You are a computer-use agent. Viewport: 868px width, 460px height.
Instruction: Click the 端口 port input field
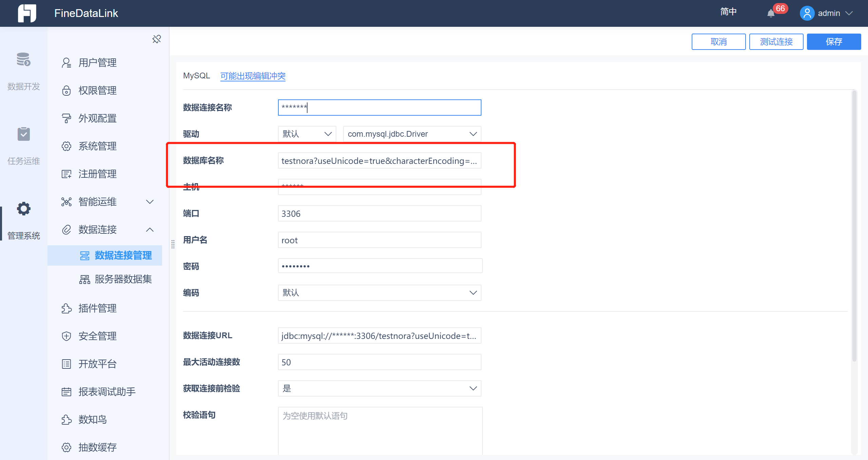click(x=379, y=214)
